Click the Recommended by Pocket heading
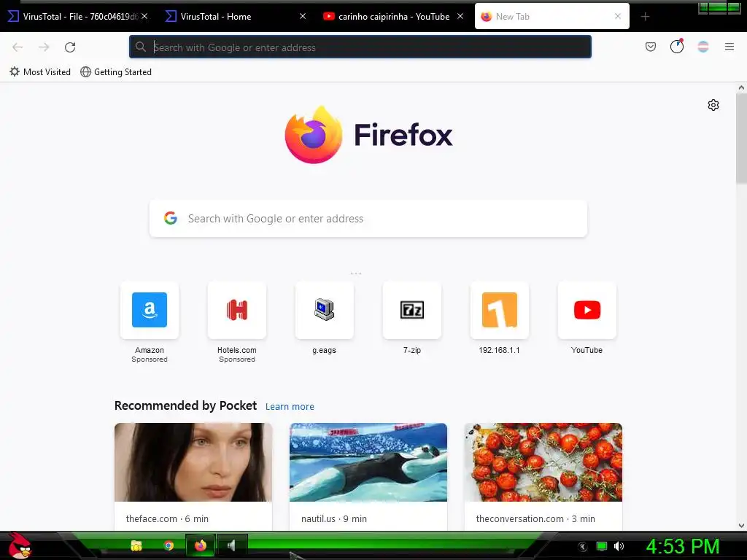The image size is (747, 560). [185, 405]
